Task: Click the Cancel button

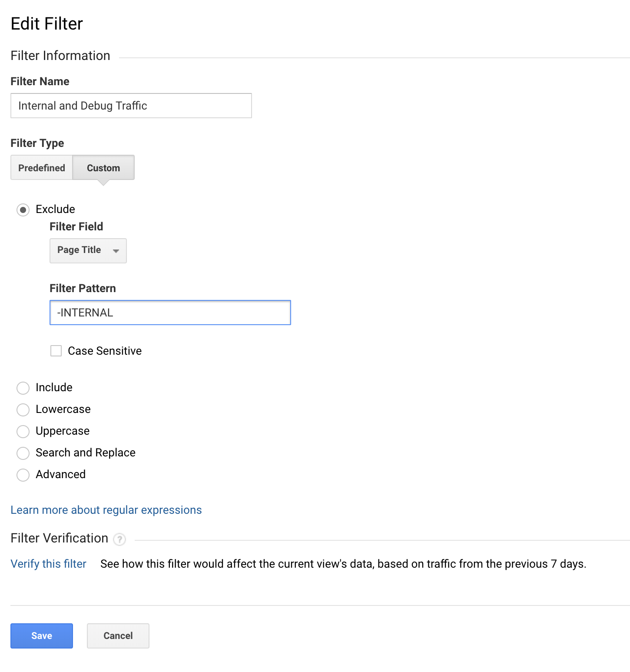Action: coord(118,635)
